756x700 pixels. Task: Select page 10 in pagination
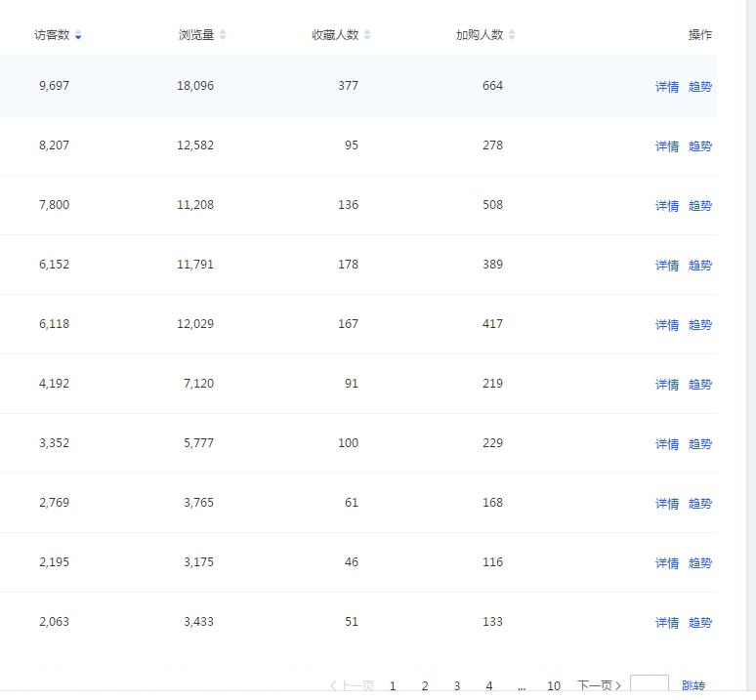coord(554,686)
